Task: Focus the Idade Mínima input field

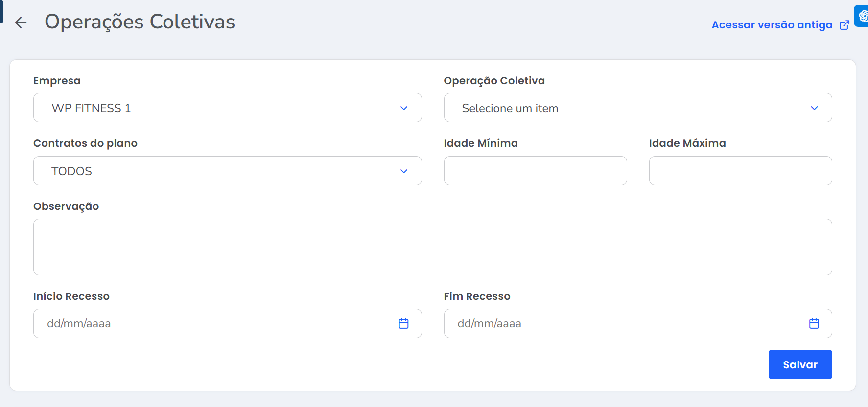Action: [535, 171]
